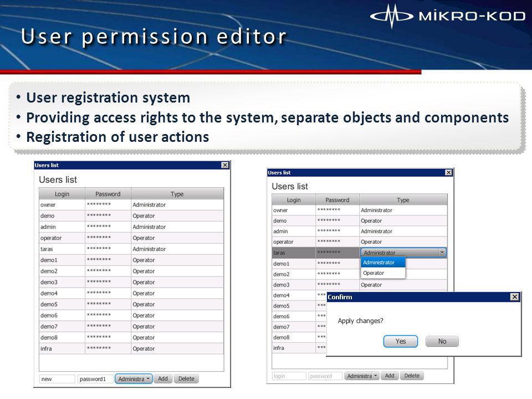Select 'demo2' login in right Users list

pyautogui.click(x=282, y=274)
